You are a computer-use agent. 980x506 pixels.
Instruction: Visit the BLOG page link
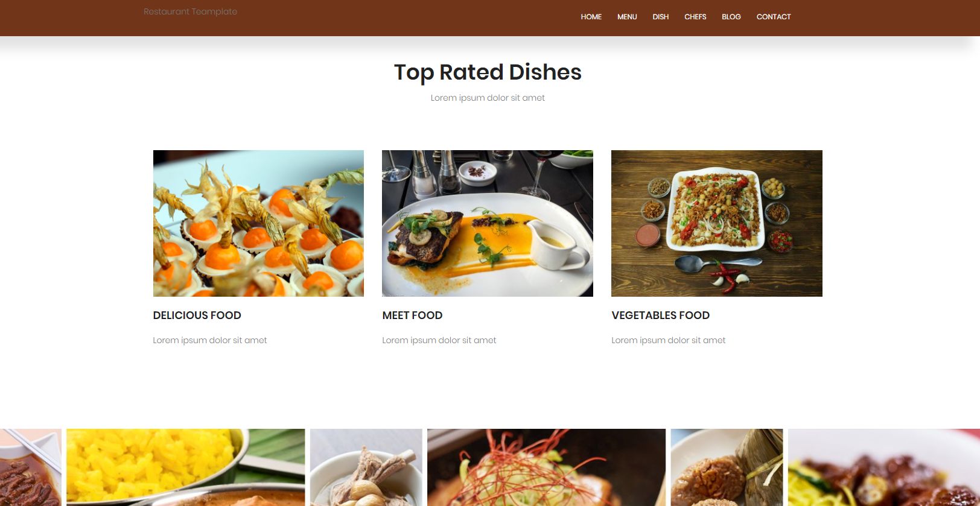click(x=731, y=17)
